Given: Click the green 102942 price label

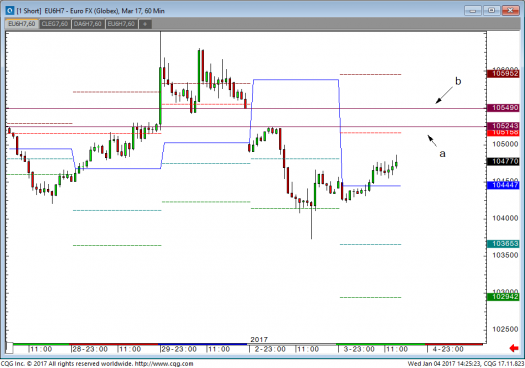Looking at the screenshot, I should (503, 297).
